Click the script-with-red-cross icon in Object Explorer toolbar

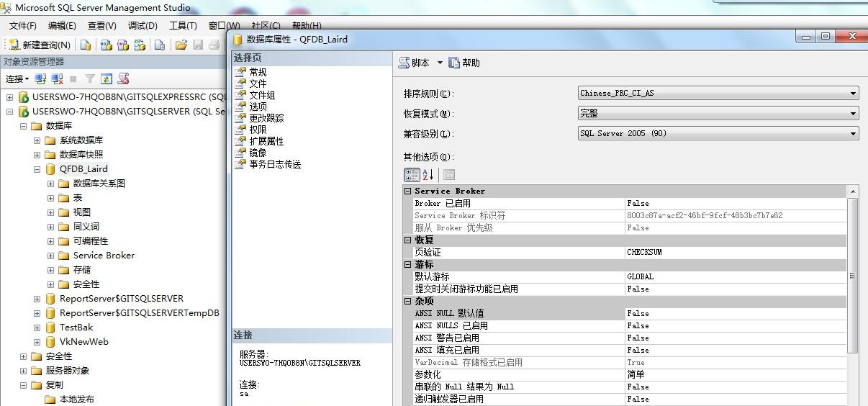point(124,78)
